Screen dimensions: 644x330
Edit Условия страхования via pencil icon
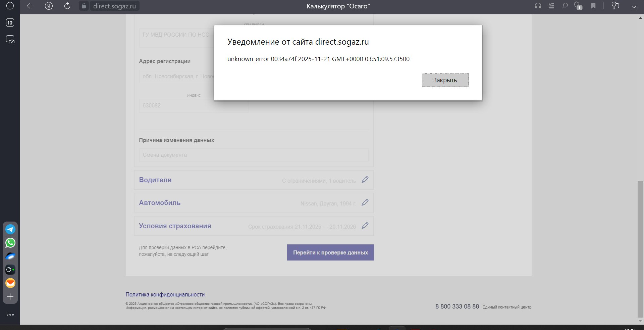point(365,226)
